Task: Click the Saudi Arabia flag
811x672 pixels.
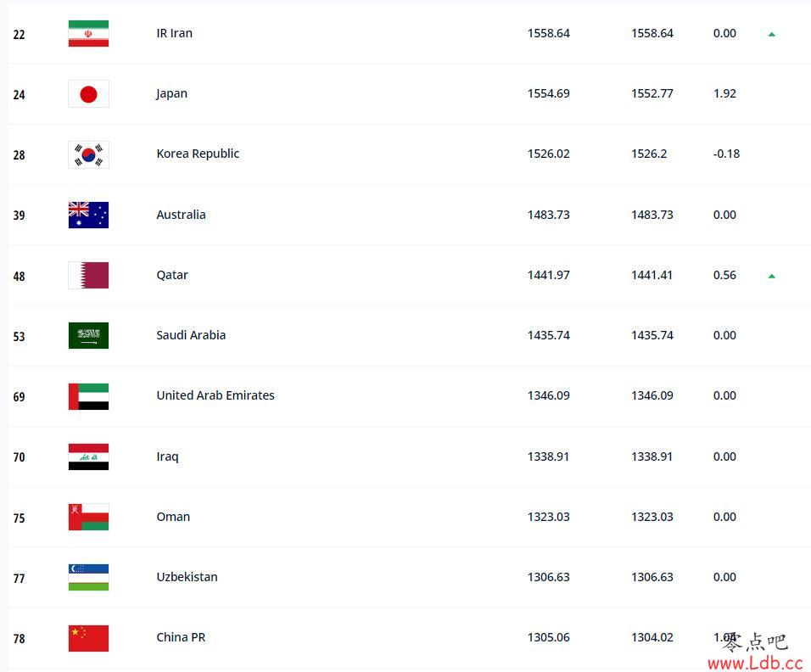Action: tap(88, 335)
